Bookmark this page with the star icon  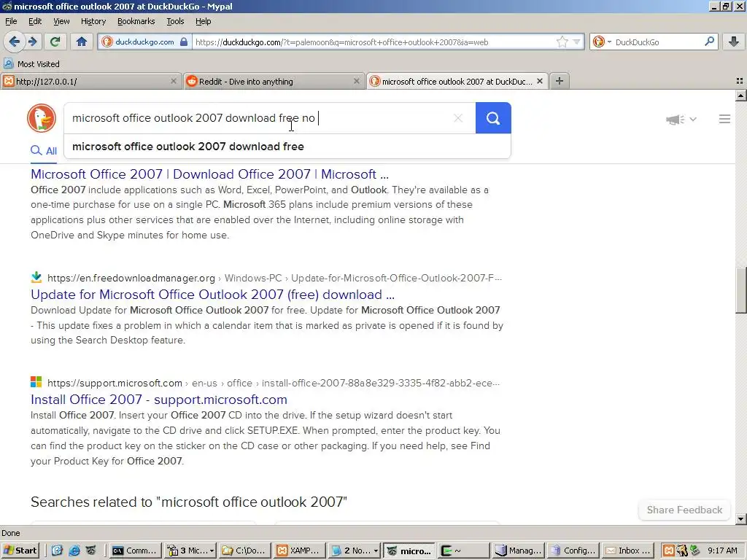pos(562,42)
